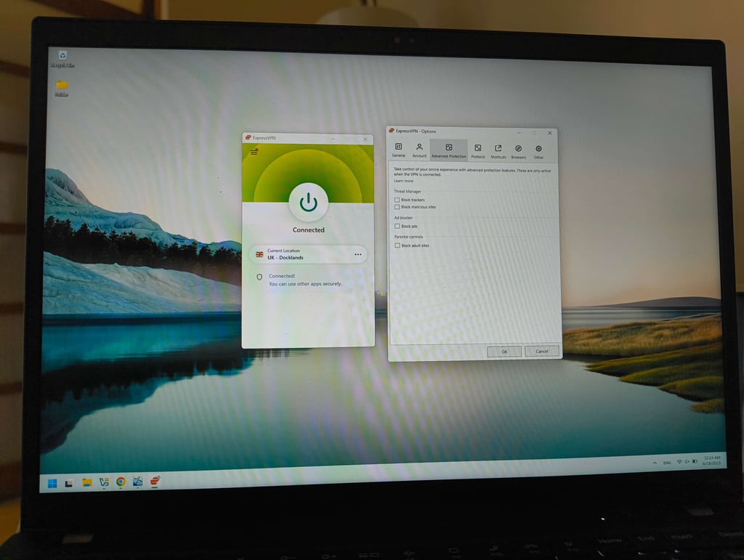Click OK in the Options window
Viewport: 744px width, 560px height.
click(504, 352)
